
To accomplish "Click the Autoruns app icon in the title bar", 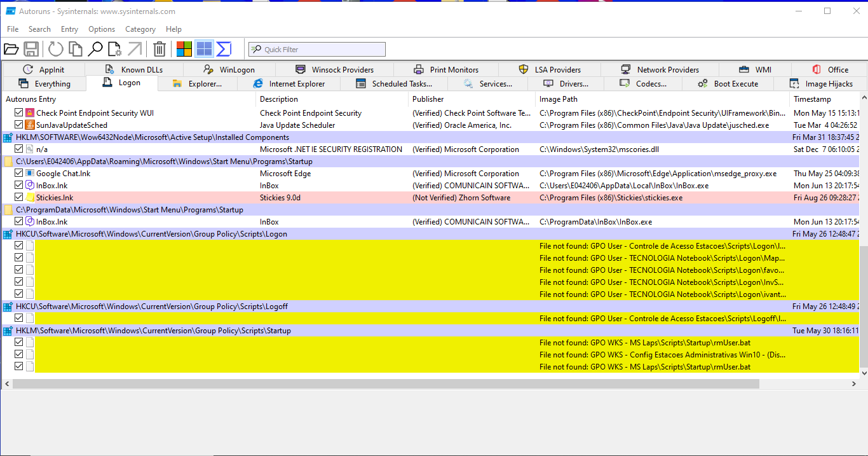I will point(11,11).
